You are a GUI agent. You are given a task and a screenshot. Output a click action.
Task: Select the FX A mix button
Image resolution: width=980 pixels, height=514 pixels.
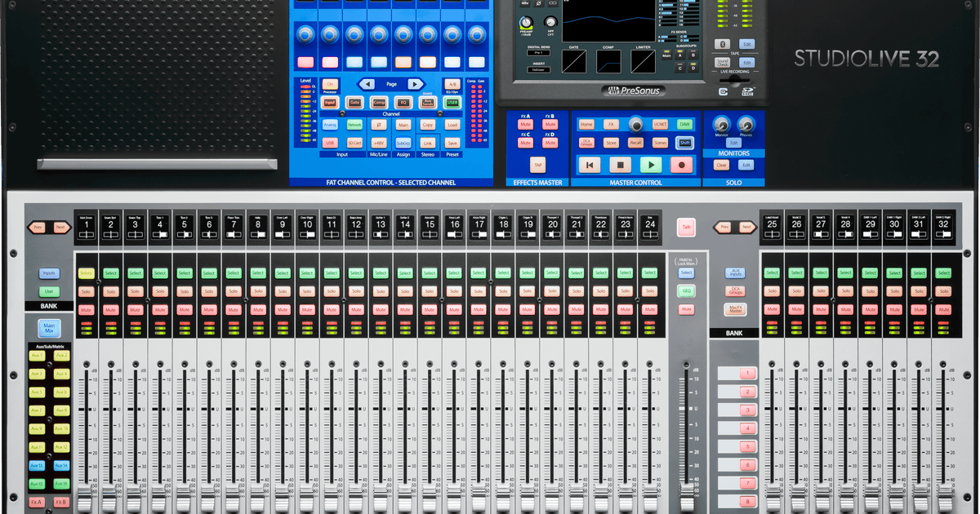pos(37,502)
